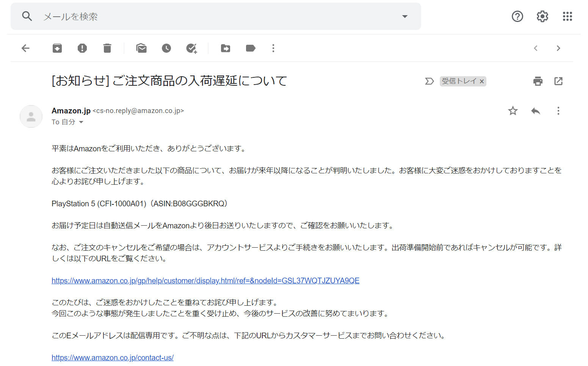Remove the 受信トレイ label via x

pos(482,81)
